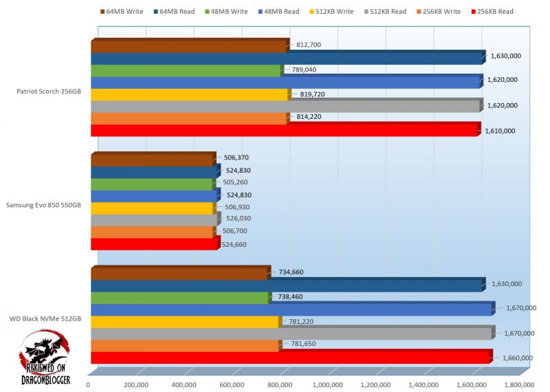The width and height of the screenshot is (550, 392).
Task: Click the 1,800,000 axis tick label
Action: coord(519,385)
